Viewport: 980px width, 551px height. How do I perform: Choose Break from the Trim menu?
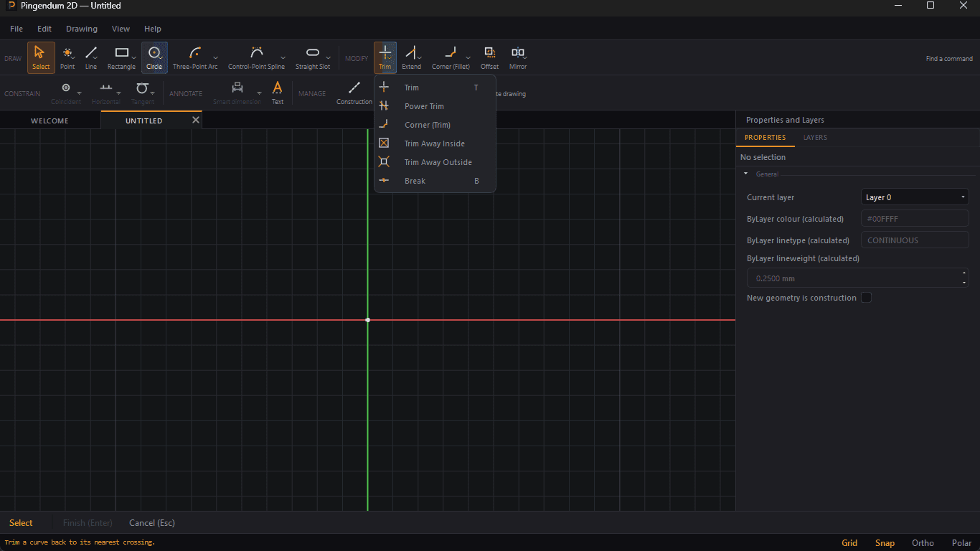click(435, 181)
